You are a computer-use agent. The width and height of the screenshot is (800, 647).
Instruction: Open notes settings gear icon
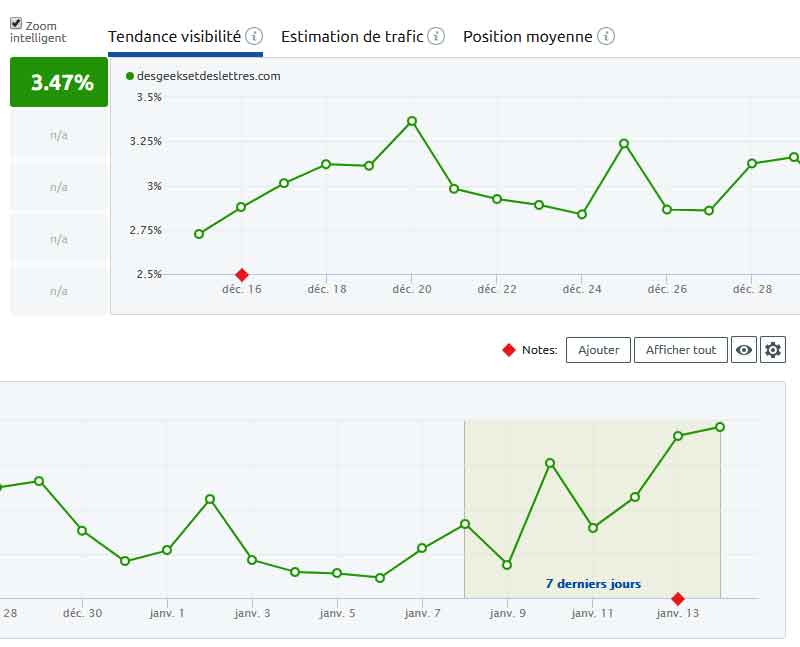[x=773, y=350]
